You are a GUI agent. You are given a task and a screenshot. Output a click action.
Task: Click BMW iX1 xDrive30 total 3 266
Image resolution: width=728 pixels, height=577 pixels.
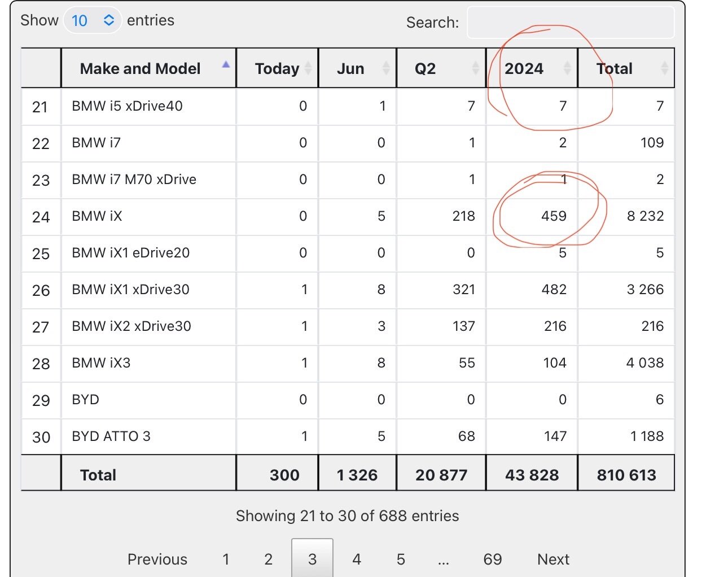point(645,290)
